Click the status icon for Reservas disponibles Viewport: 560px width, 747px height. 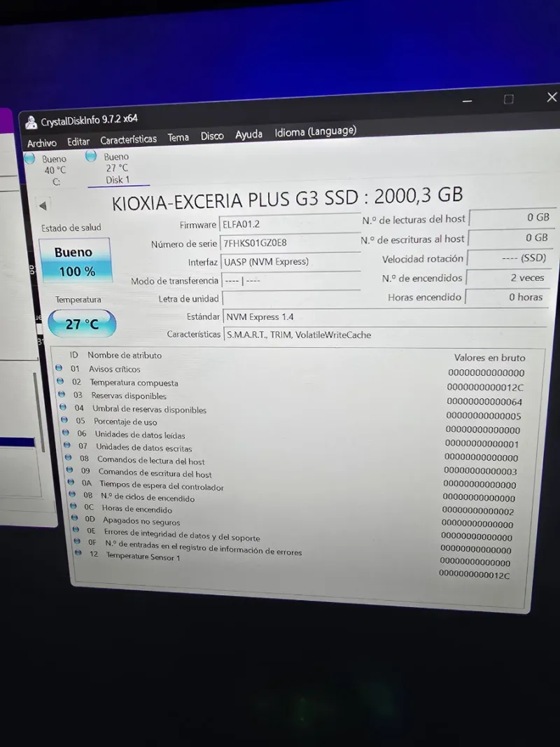[62, 394]
